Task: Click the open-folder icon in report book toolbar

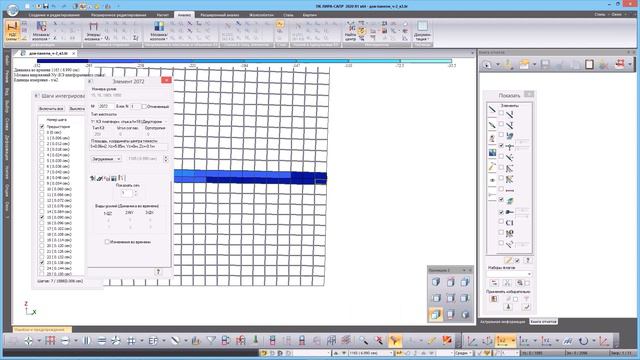Action: [x=524, y=64]
